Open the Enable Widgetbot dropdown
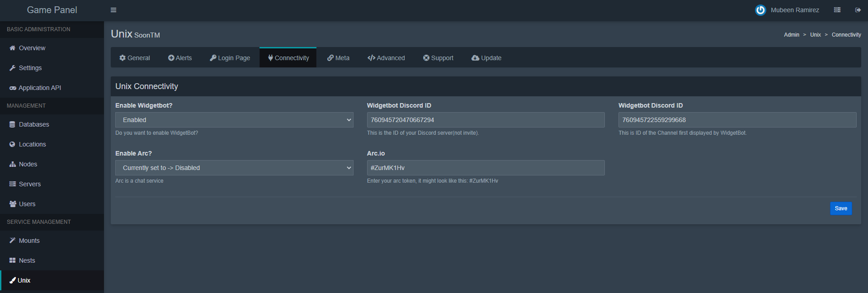The height and width of the screenshot is (293, 868). pyautogui.click(x=234, y=120)
